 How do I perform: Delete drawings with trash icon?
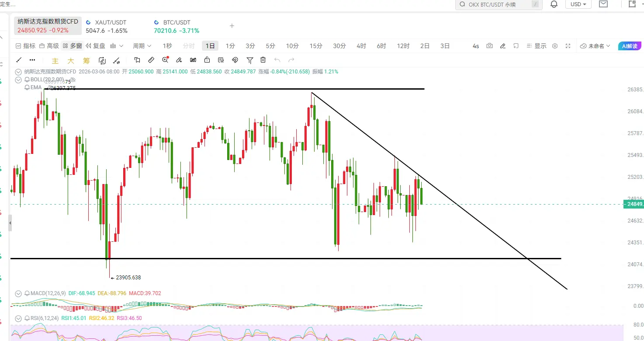coord(263,60)
